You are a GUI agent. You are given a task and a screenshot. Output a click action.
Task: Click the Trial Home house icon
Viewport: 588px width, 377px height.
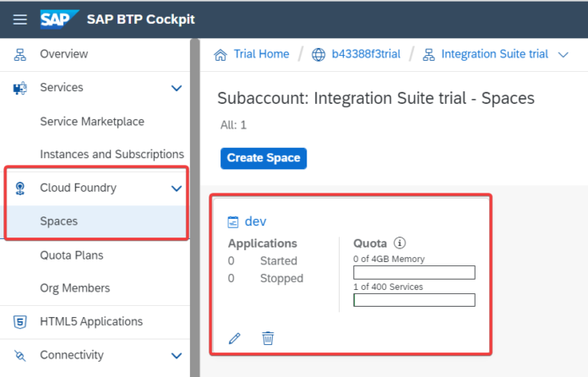click(221, 55)
